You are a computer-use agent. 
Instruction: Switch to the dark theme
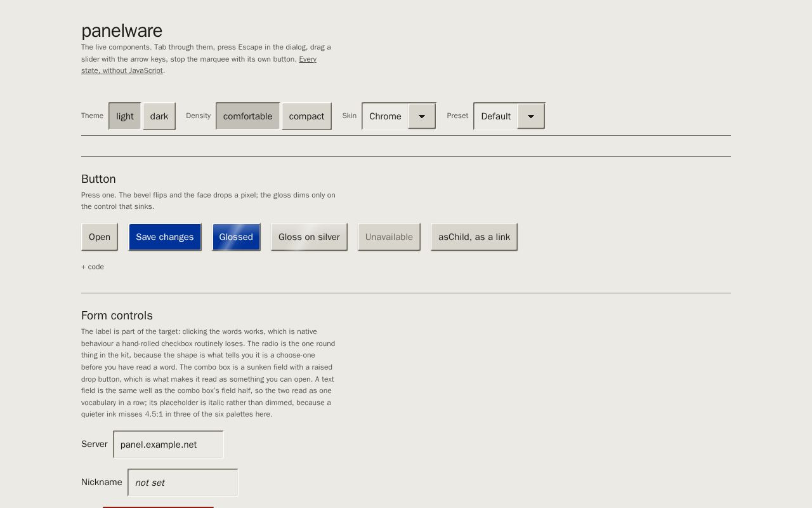coord(159,116)
